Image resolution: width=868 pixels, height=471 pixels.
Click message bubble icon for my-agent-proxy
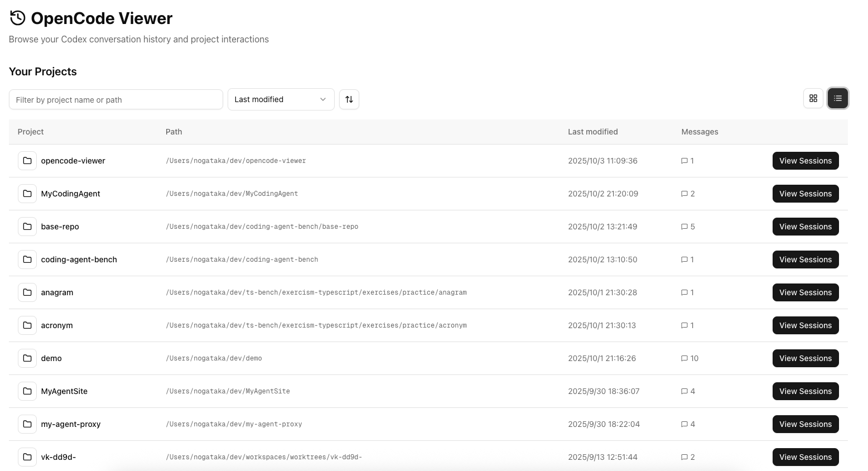[x=684, y=424]
